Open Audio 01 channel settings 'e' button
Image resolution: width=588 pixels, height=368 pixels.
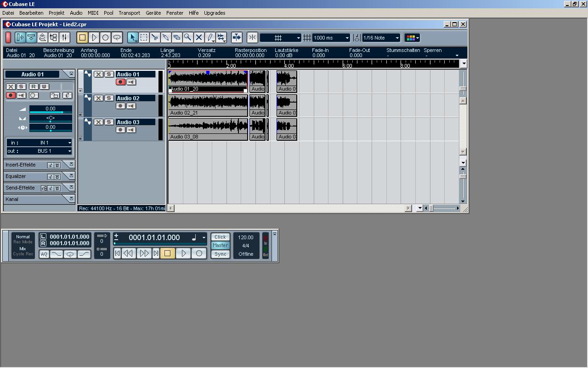click(67, 95)
